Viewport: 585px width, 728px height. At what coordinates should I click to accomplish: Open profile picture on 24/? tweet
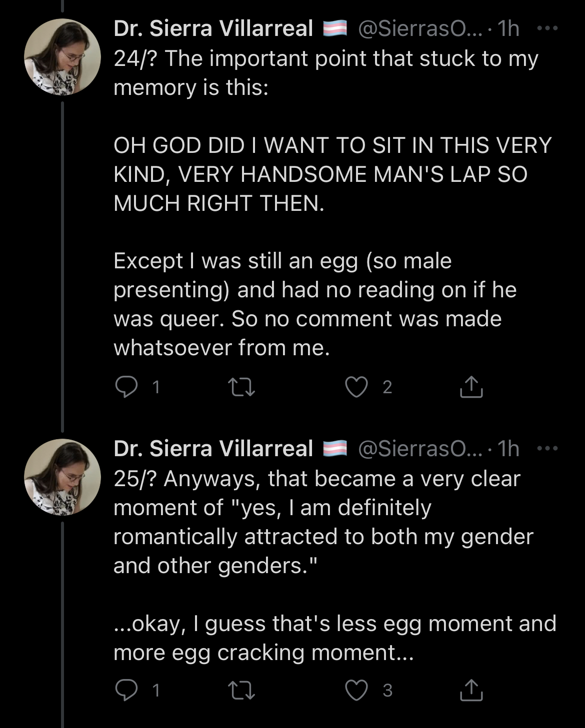click(x=62, y=57)
